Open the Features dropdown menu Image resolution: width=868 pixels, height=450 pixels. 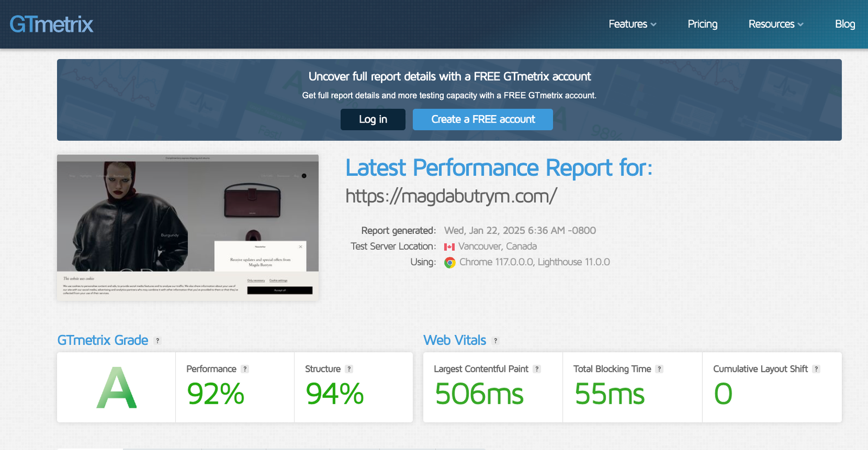pyautogui.click(x=633, y=24)
